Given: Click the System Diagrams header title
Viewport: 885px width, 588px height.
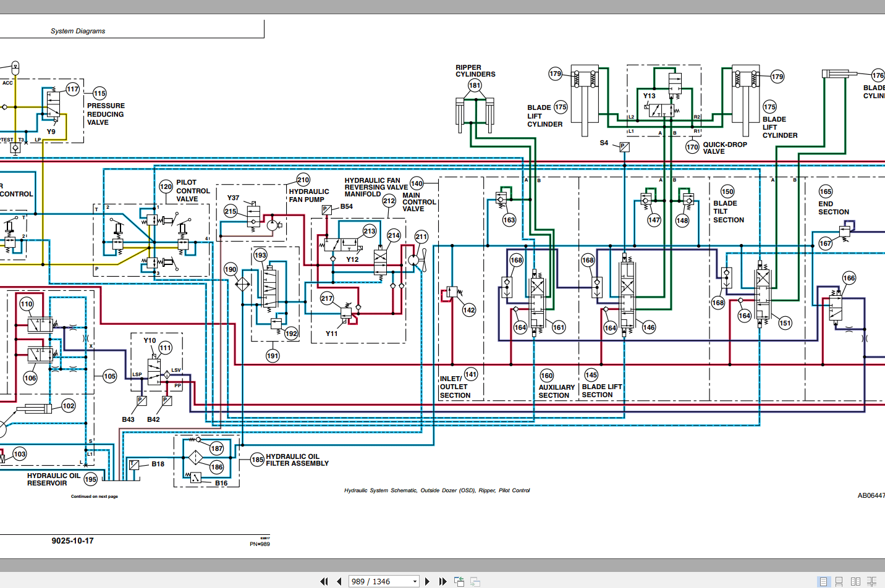Looking at the screenshot, I should 78,31.
